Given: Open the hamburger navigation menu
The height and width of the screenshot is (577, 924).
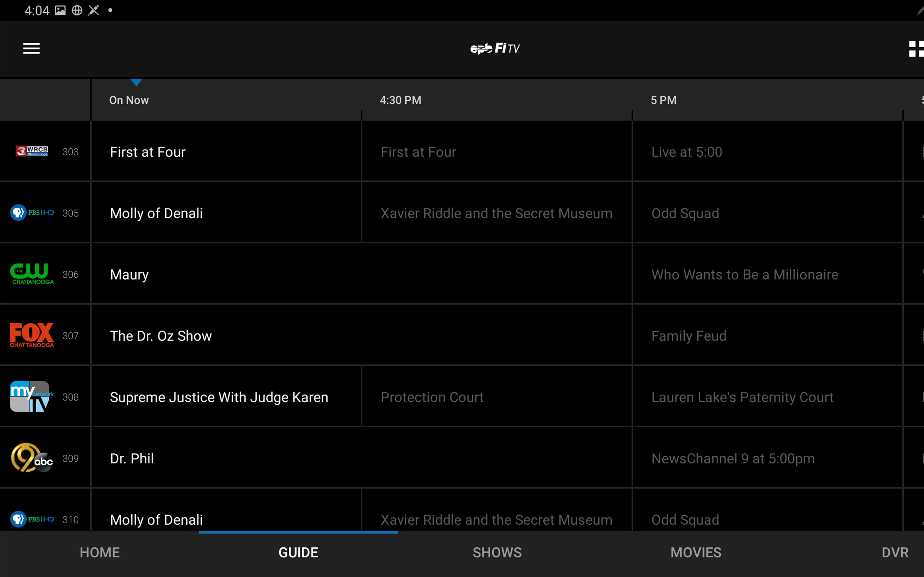Looking at the screenshot, I should point(31,48).
